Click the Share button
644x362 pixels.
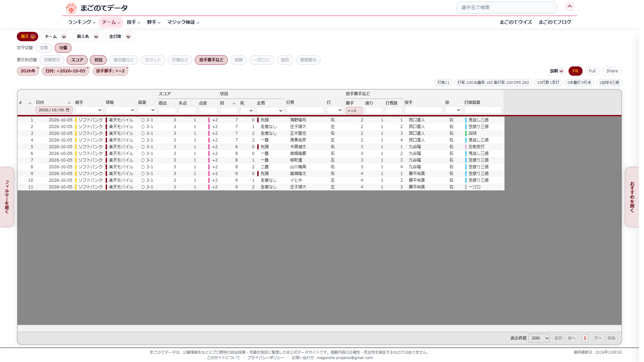pos(612,71)
